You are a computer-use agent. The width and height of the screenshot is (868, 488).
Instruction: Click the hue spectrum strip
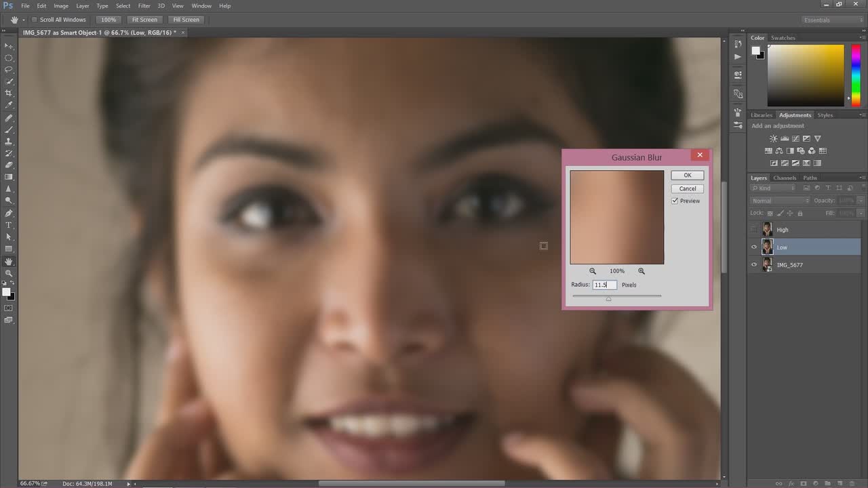pos(856,75)
